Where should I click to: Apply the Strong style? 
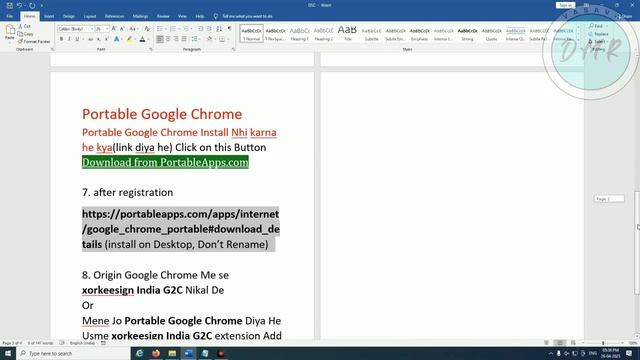pos(467,33)
